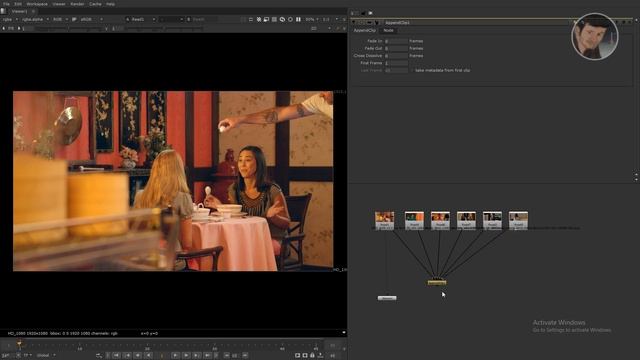Open the rgba channel set dropdown
640x360 pixels.
tap(10, 19)
